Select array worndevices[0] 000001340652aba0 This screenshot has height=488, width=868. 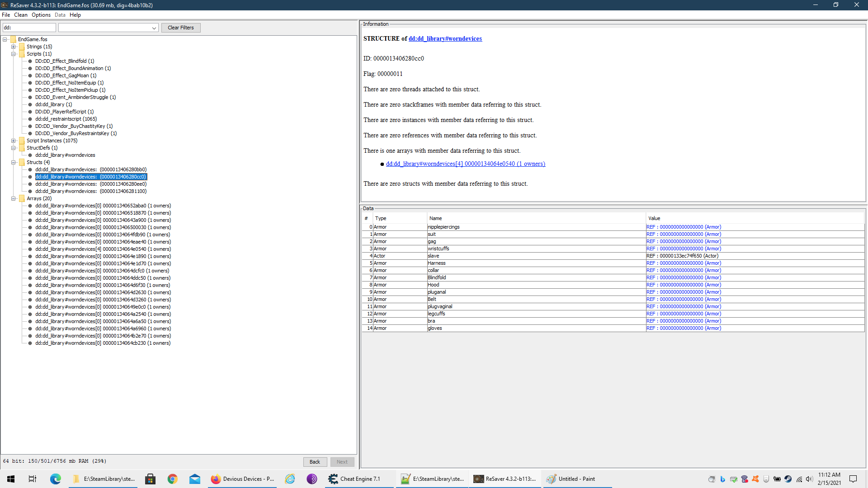(103, 206)
